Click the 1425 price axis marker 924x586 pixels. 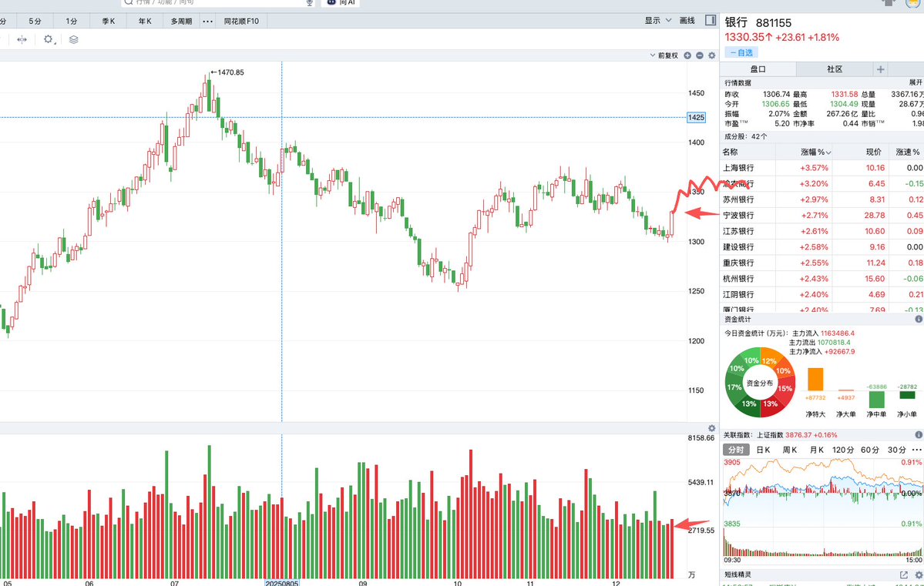tap(696, 117)
